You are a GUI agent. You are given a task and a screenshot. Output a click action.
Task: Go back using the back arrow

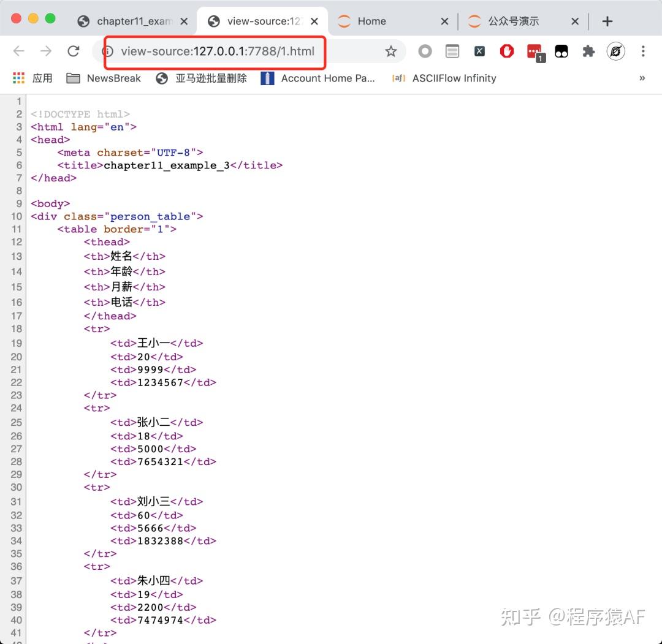pyautogui.click(x=19, y=52)
